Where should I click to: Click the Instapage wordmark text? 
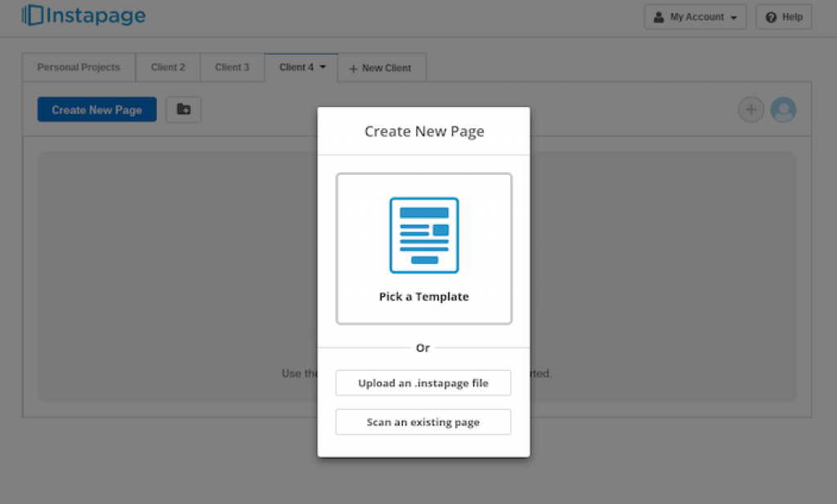pyautogui.click(x=96, y=16)
